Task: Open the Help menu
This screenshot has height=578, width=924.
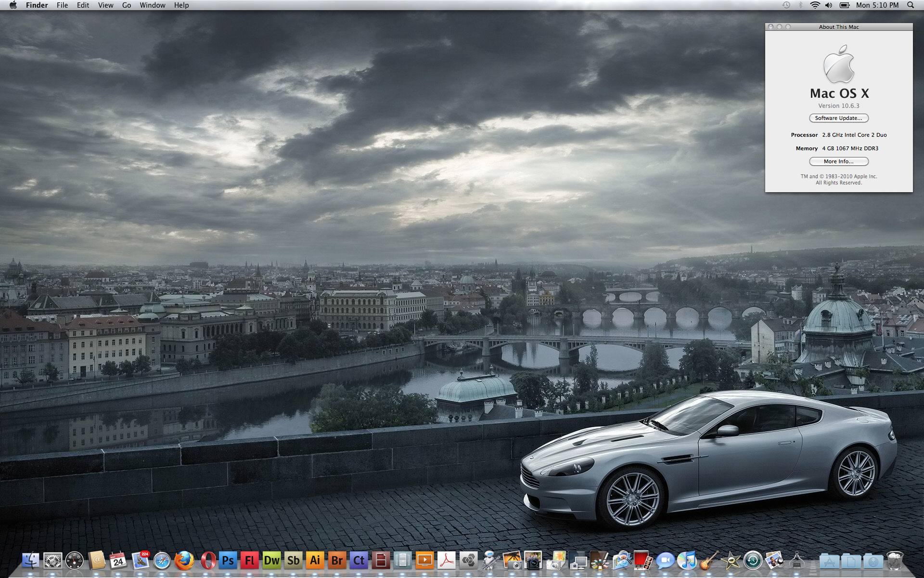Action: [x=181, y=5]
